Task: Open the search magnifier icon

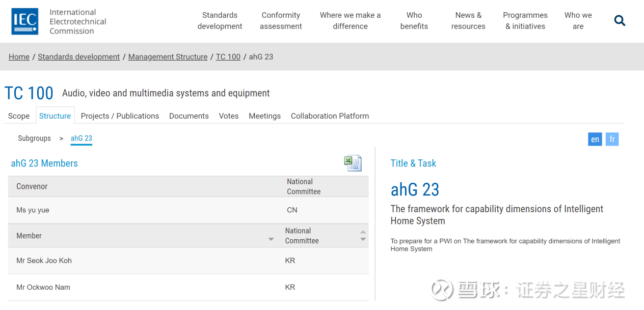Action: [620, 21]
